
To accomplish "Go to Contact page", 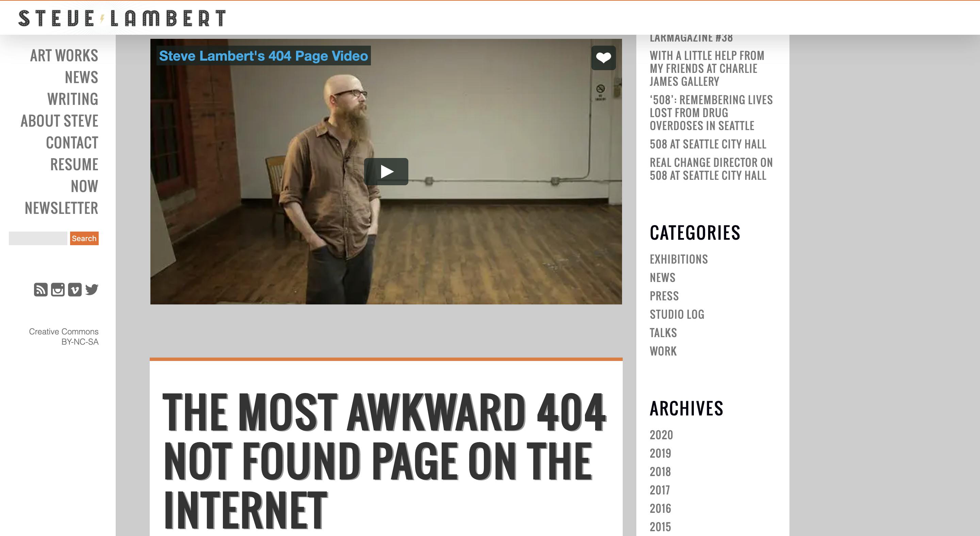I will click(72, 143).
